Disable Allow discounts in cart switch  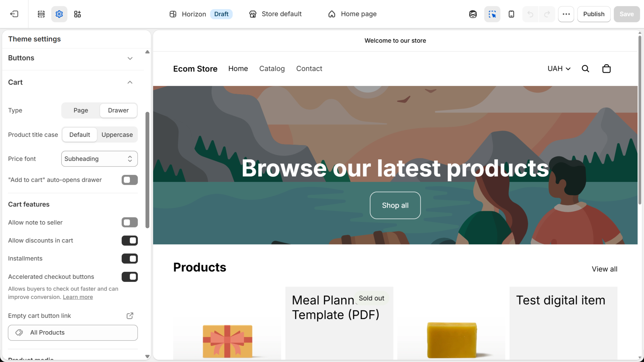[x=129, y=240]
